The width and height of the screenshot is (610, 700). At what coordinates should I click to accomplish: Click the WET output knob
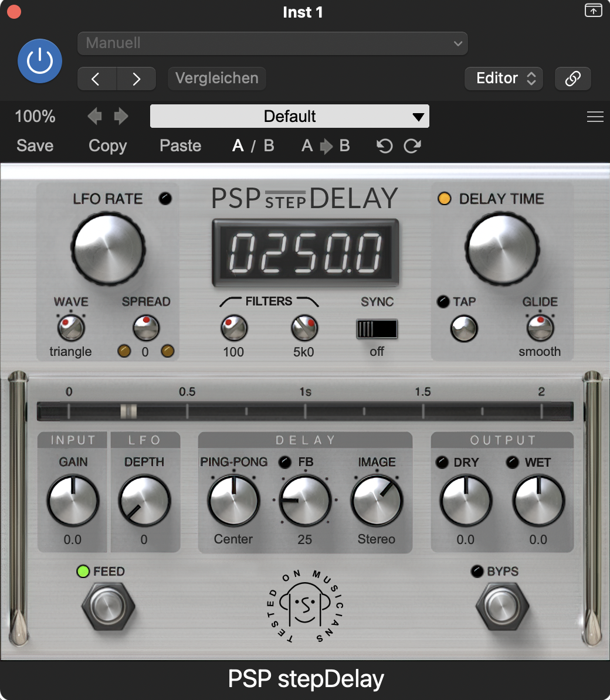[538, 501]
